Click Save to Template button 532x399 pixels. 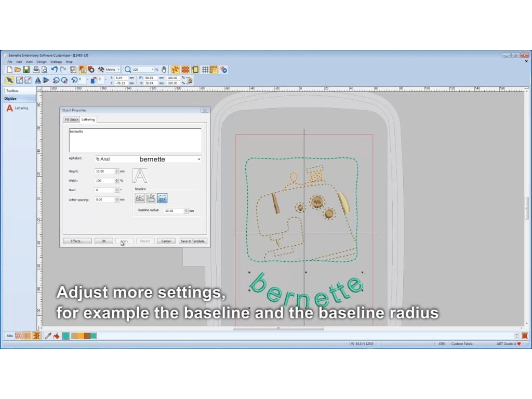pyautogui.click(x=192, y=241)
